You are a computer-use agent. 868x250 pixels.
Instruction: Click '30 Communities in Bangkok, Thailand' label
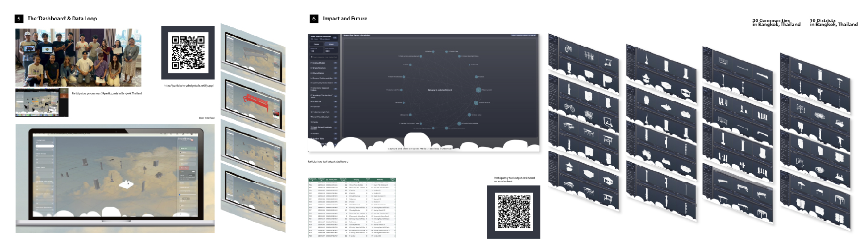(776, 22)
